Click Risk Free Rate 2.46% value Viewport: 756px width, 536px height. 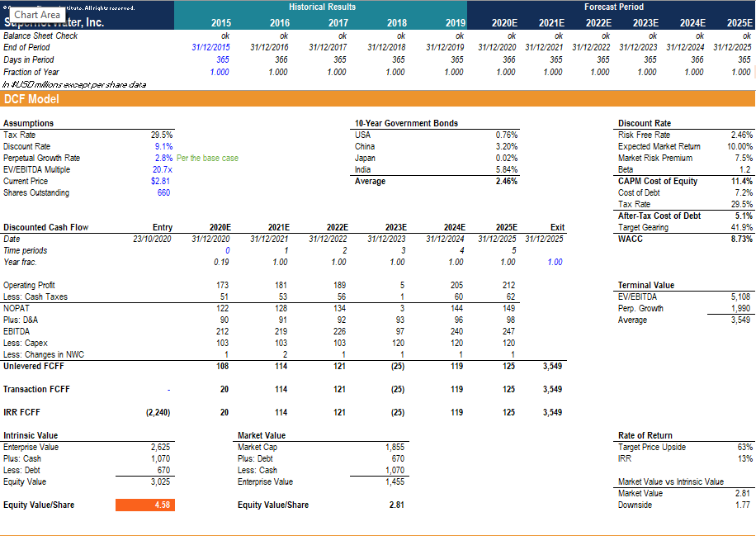[x=741, y=135]
